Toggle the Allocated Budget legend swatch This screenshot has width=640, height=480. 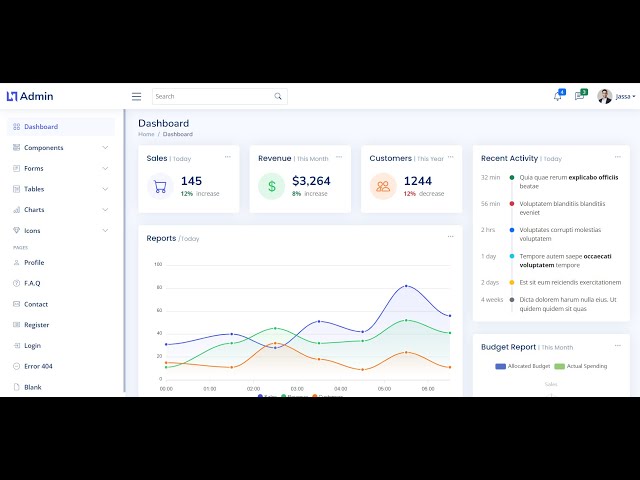point(500,367)
